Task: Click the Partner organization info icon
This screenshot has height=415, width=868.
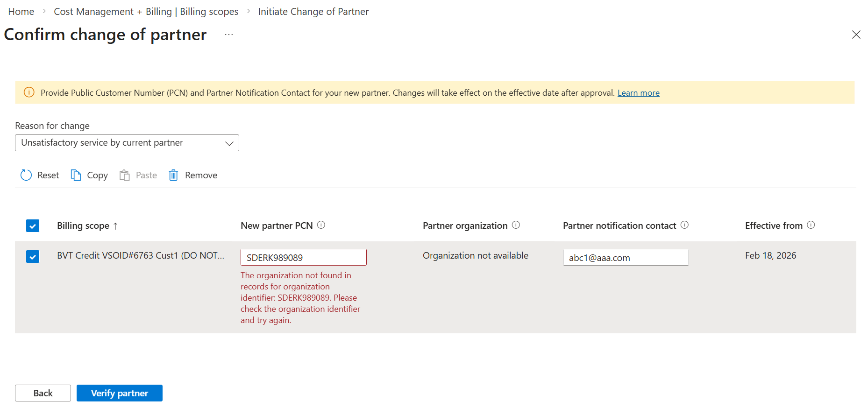Action: point(516,225)
